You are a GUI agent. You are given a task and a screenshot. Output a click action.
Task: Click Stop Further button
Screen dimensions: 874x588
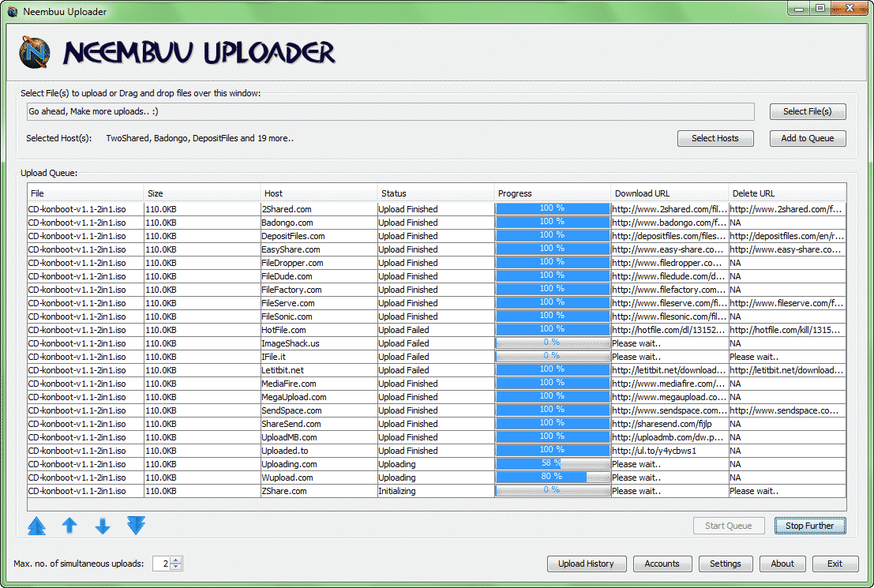point(809,526)
